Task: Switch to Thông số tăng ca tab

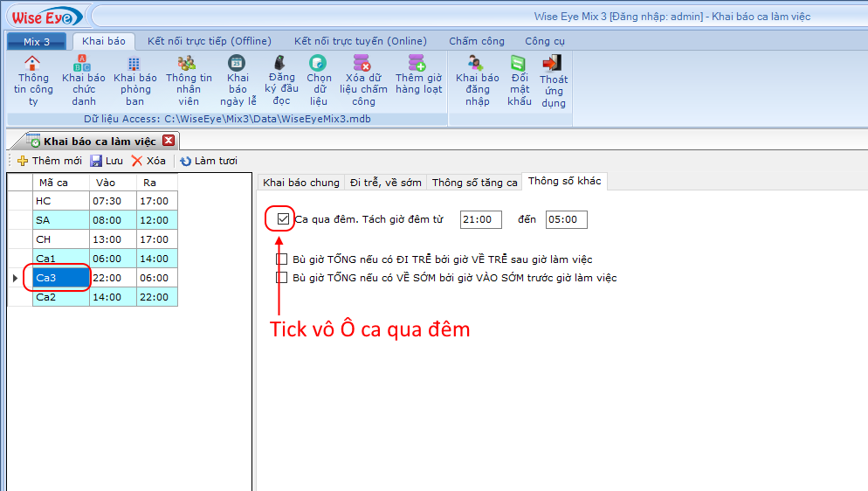Action: (x=474, y=183)
